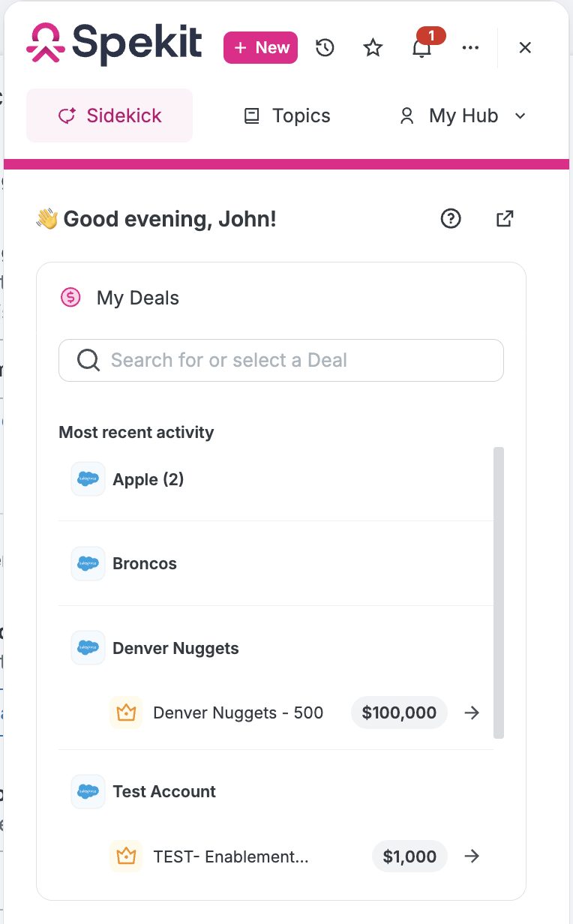Click the Salesforce icon beside Test Account
This screenshot has height=924, width=573.
click(88, 791)
